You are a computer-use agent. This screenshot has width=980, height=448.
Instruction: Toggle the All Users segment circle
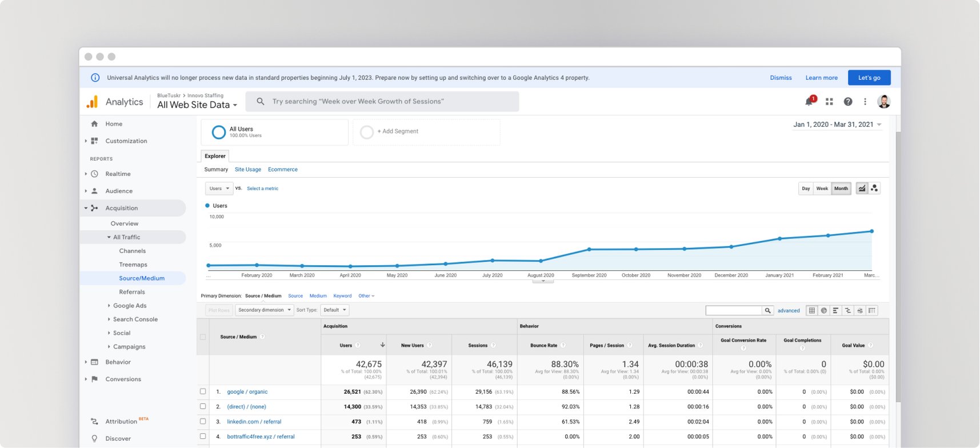pos(218,132)
